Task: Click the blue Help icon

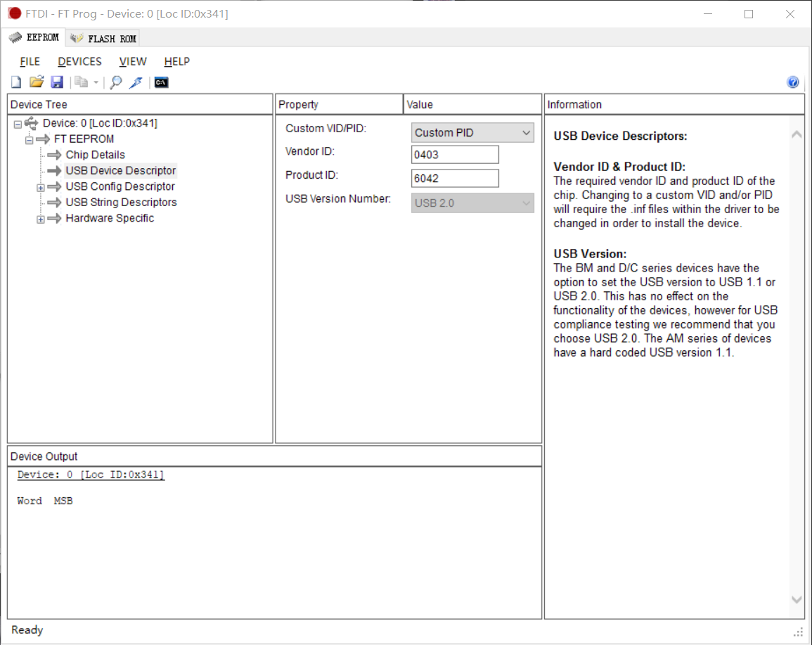Action: coord(793,82)
